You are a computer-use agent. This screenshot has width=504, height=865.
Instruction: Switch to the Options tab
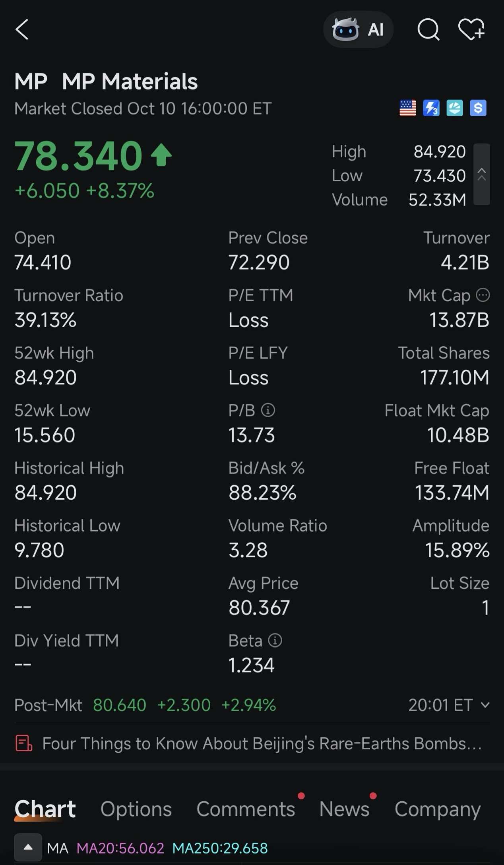coord(136,809)
